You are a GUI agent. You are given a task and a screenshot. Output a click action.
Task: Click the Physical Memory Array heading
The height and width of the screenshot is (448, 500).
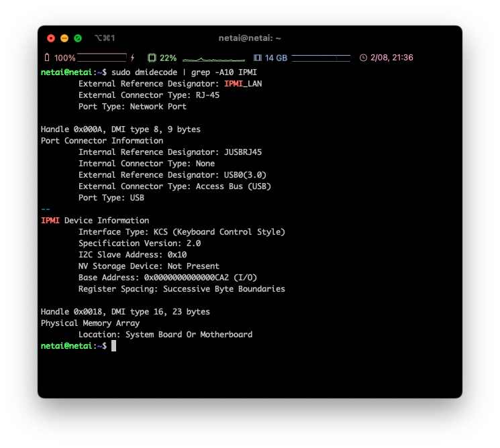tap(90, 323)
